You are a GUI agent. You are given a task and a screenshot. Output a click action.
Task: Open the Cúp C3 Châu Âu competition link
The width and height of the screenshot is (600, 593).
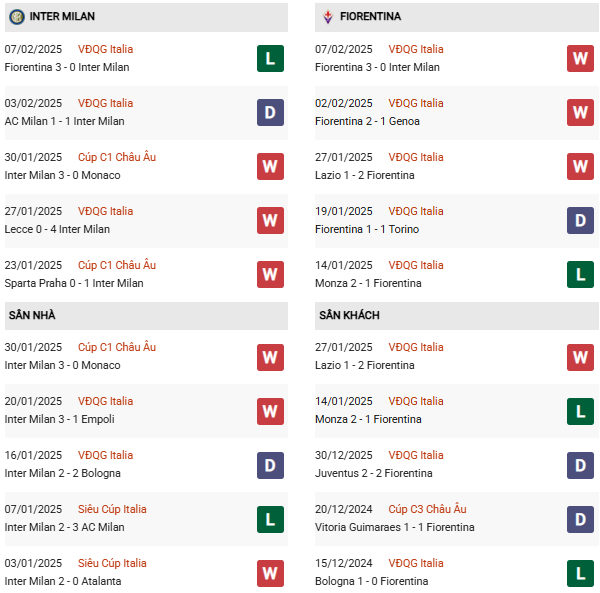coord(427,509)
